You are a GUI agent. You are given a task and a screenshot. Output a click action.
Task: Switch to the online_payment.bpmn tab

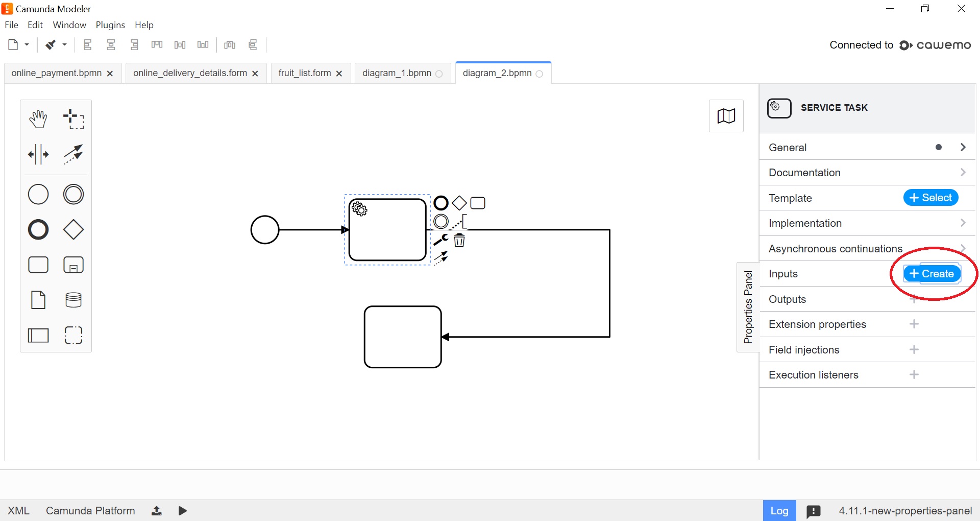click(x=56, y=73)
